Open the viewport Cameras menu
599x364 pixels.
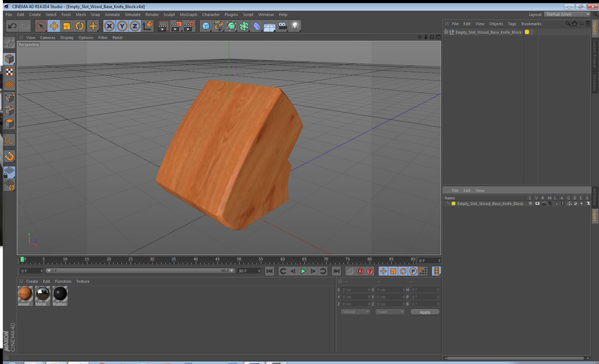[x=48, y=38]
